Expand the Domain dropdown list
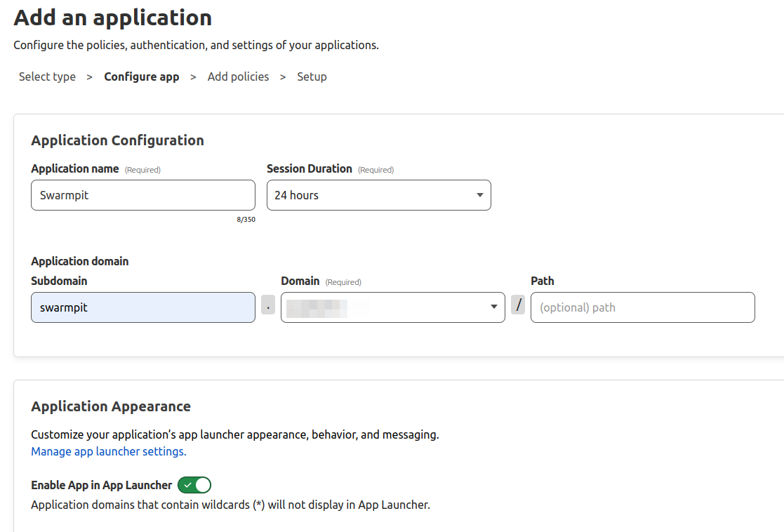 coord(392,307)
